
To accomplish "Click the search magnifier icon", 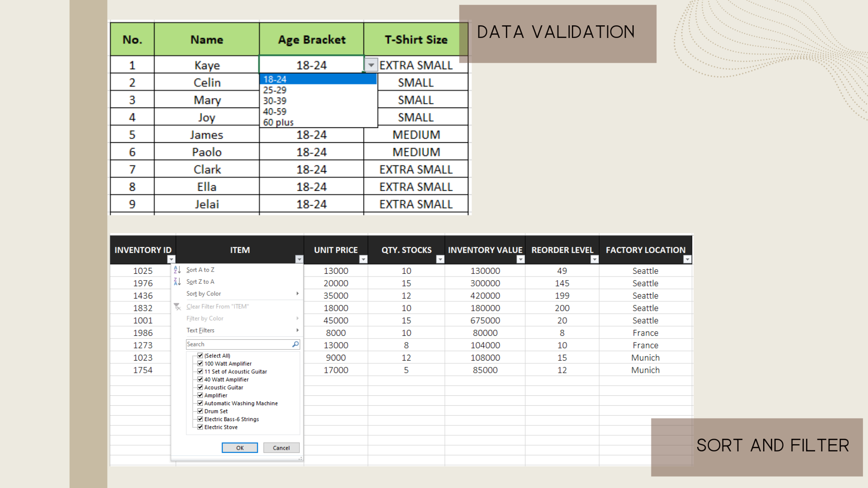I will coord(295,344).
